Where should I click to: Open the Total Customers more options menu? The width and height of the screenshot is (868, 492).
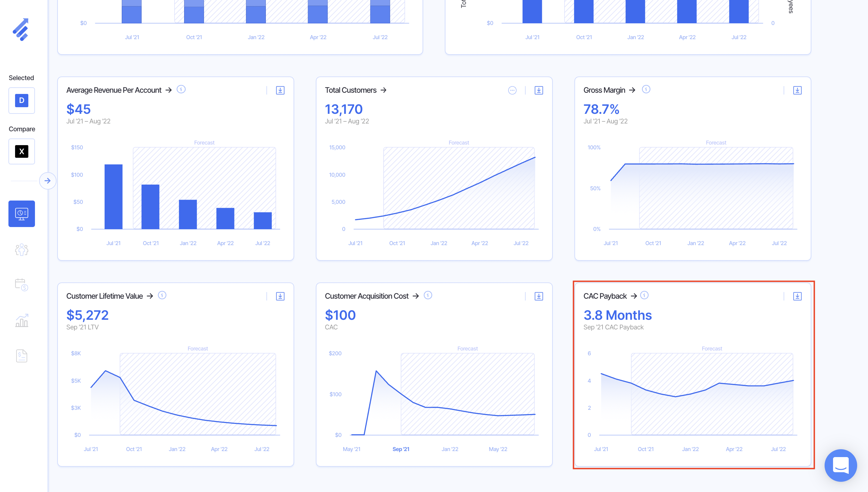click(512, 90)
